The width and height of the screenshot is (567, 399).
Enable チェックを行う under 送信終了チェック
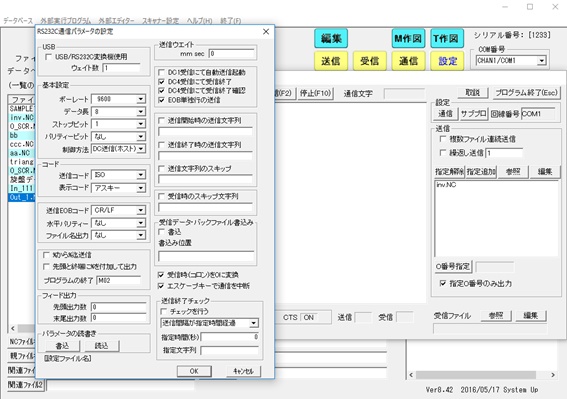[x=164, y=311]
